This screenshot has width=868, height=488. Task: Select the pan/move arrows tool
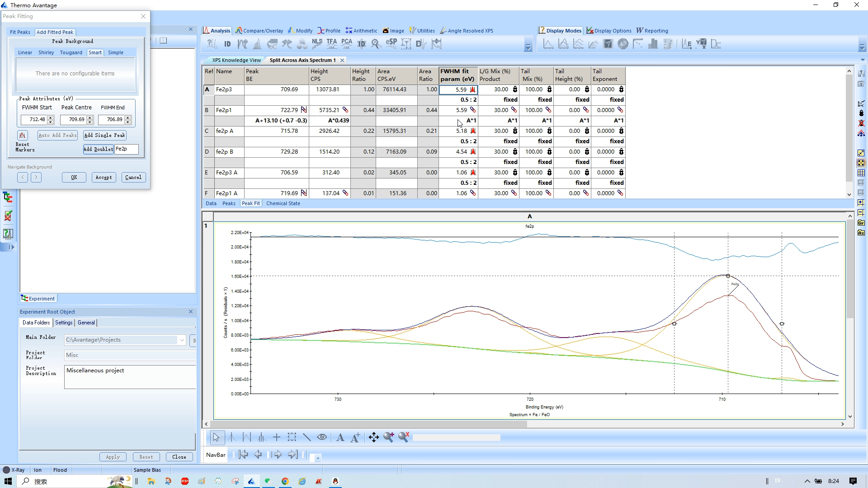[x=373, y=437]
